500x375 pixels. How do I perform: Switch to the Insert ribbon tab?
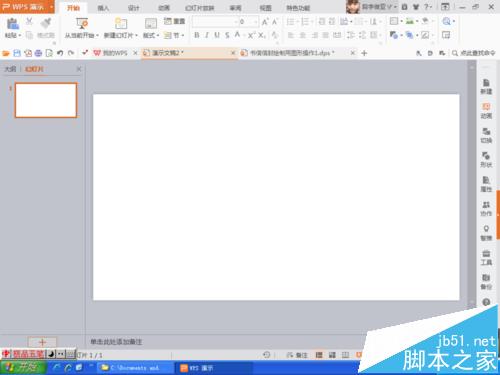tap(103, 8)
